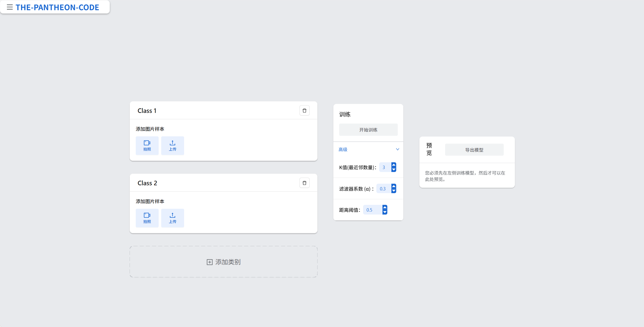Increase K value with up arrow
The height and width of the screenshot is (327, 644).
[x=394, y=165]
